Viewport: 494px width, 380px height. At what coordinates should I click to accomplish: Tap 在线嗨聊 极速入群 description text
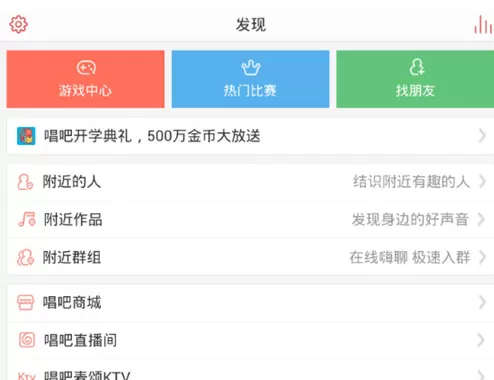(410, 257)
